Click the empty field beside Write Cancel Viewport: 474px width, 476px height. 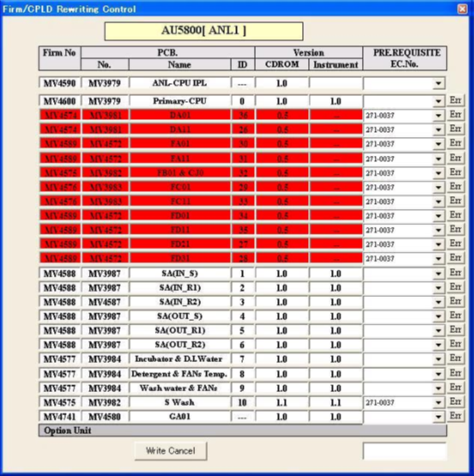(x=405, y=451)
